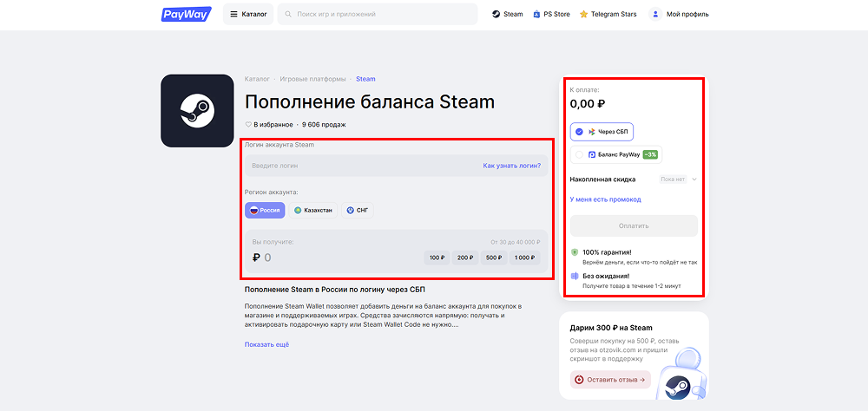The image size is (868, 411).
Task: Focus the game and app search field
Action: [378, 14]
